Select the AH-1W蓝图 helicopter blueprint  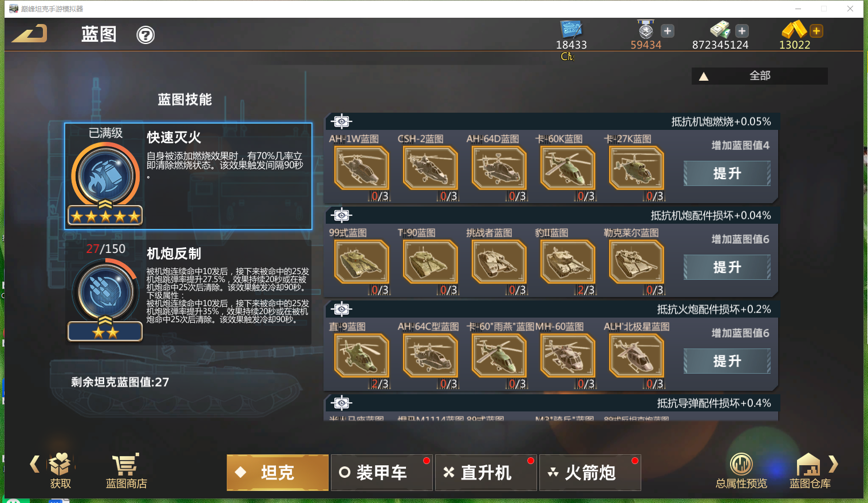click(x=361, y=168)
